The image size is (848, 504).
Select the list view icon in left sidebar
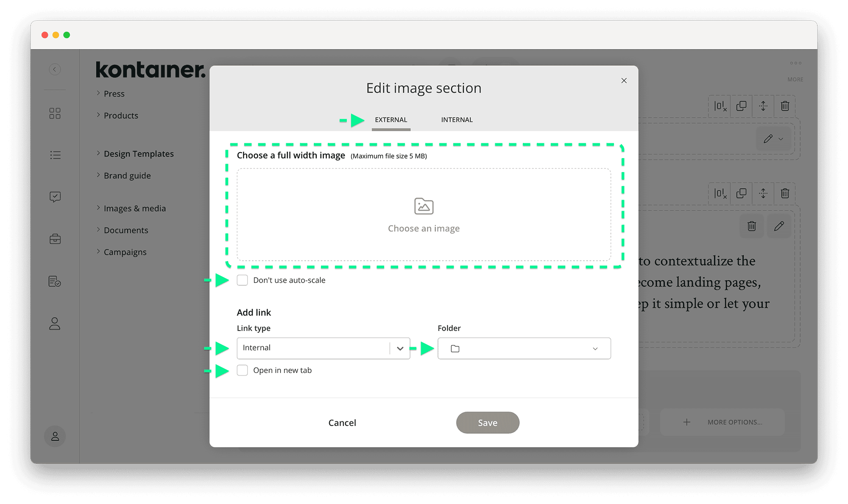coord(55,155)
